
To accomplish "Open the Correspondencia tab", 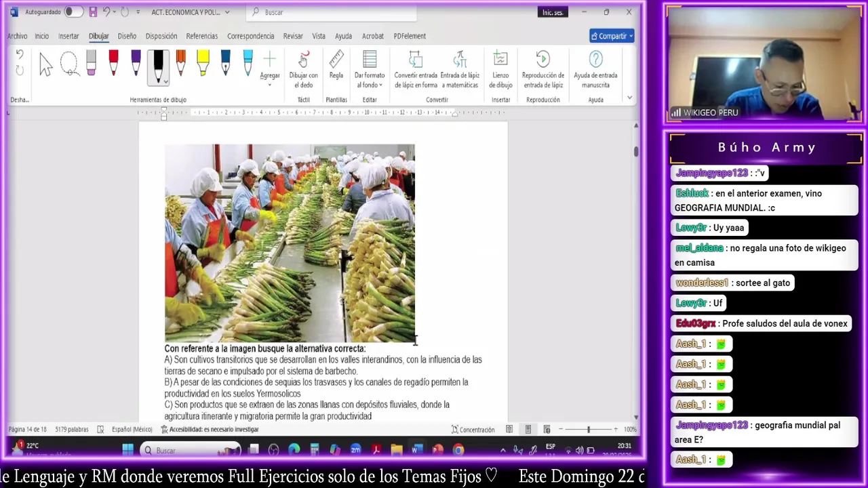I will tap(251, 36).
